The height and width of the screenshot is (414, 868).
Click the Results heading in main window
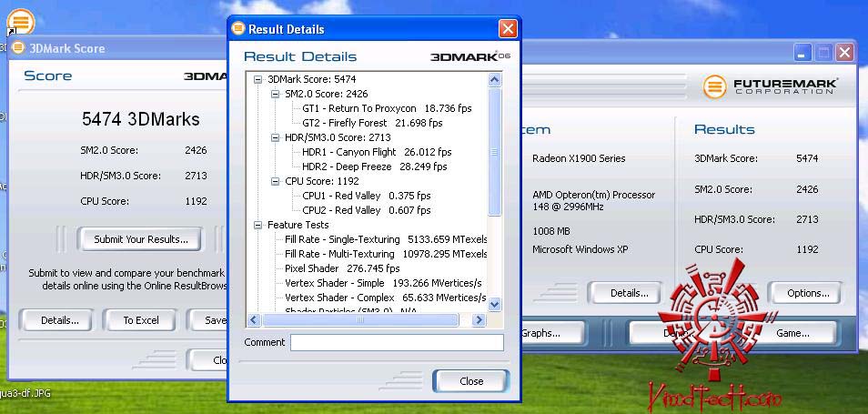tap(724, 129)
